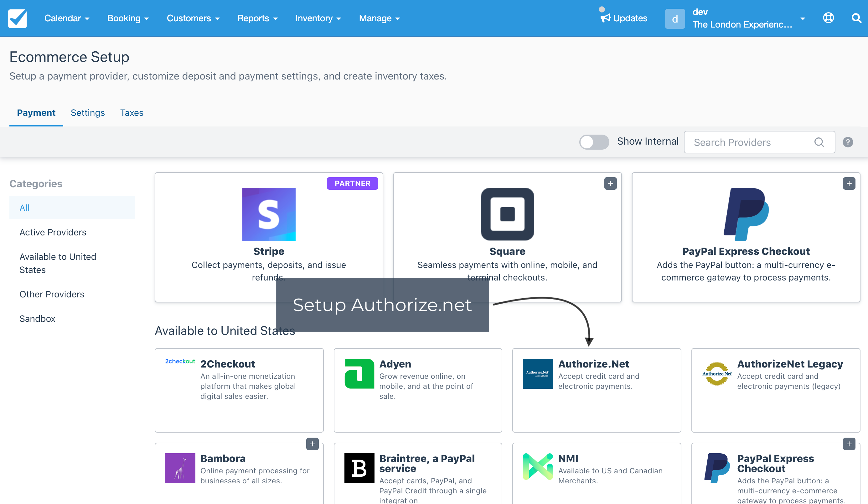Click the Available to United States heading

coord(225,331)
